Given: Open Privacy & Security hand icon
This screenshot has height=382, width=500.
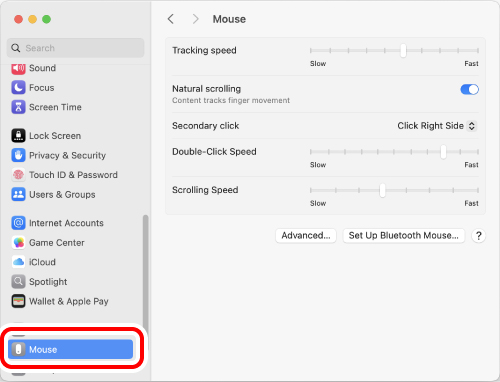Looking at the screenshot, I should click(18, 155).
